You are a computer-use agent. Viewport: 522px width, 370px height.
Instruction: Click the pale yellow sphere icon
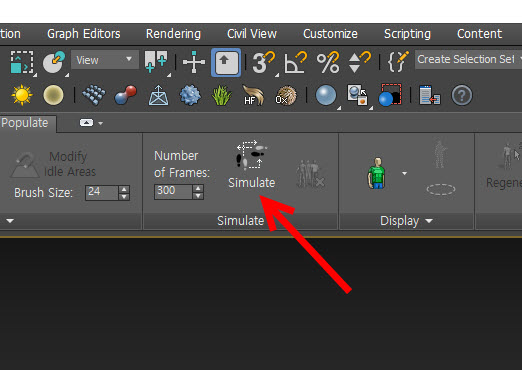pyautogui.click(x=53, y=95)
